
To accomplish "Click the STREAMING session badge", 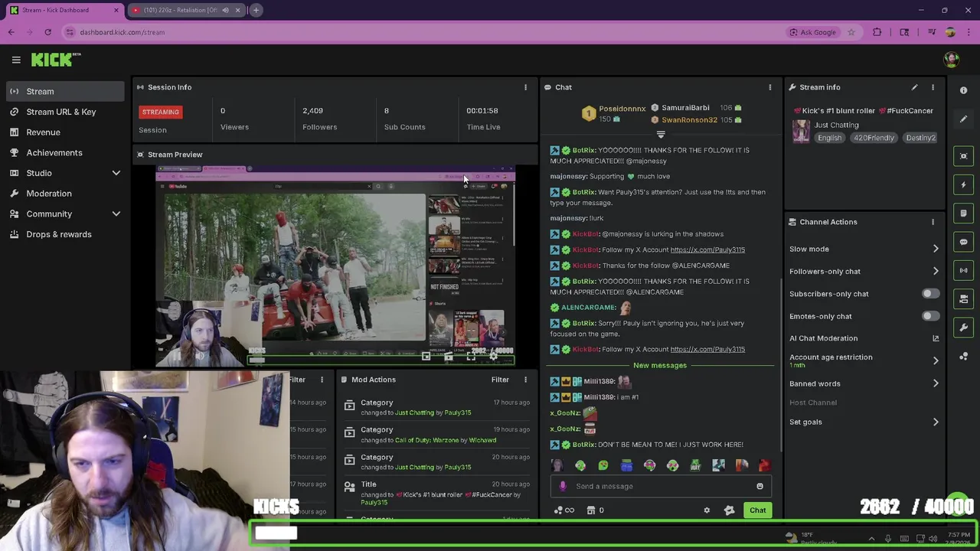I will [x=160, y=112].
